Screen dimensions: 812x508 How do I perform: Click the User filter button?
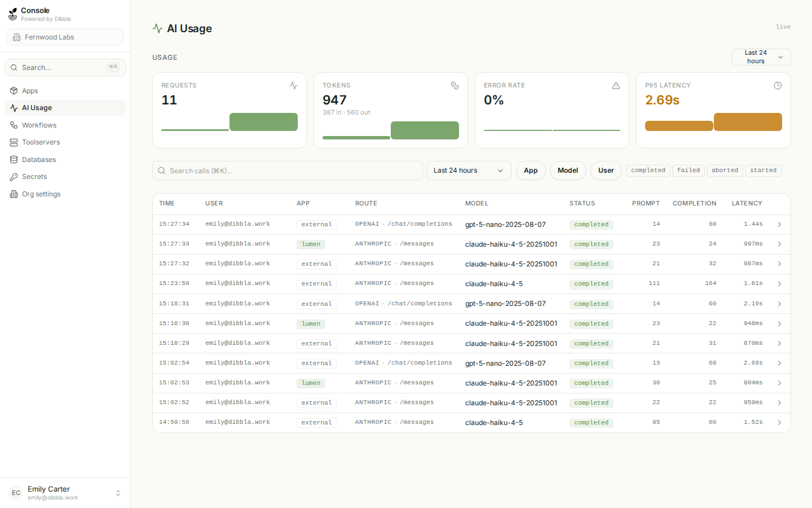[x=606, y=170]
